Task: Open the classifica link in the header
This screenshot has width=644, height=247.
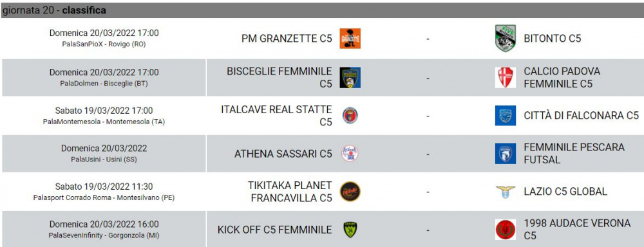Action: click(84, 11)
